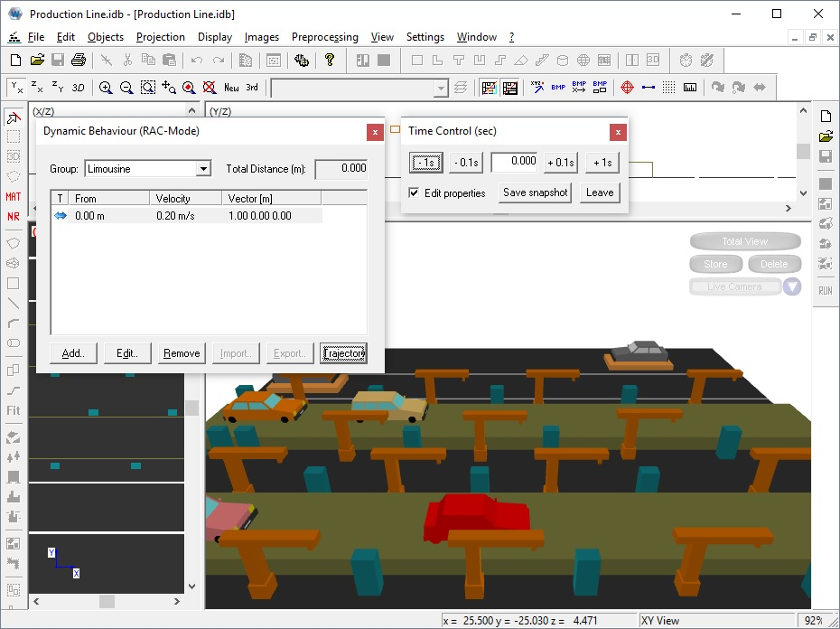The width and height of the screenshot is (840, 629).
Task: Open the Group Limousine dropdown
Action: tap(203, 169)
